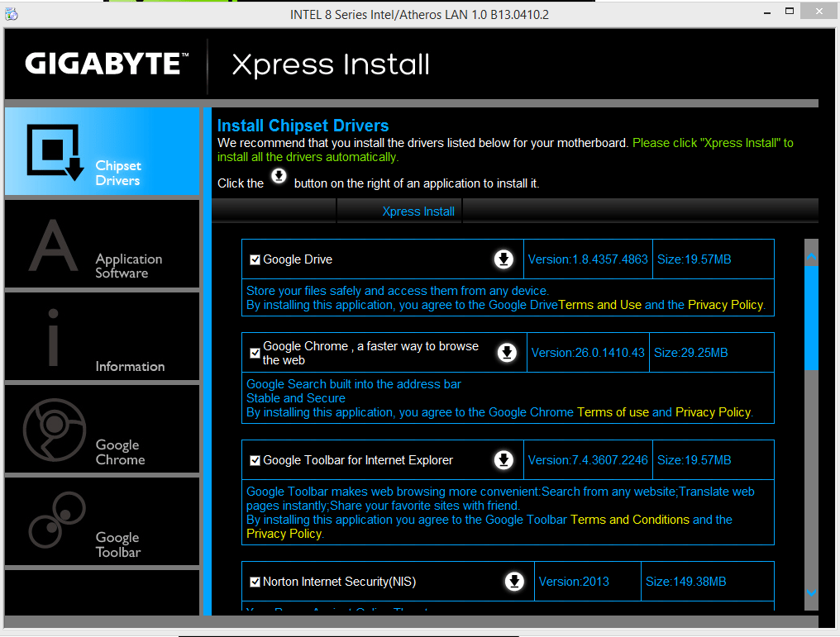Click the 'i' Information icon
The height and width of the screenshot is (637, 840).
point(53,337)
